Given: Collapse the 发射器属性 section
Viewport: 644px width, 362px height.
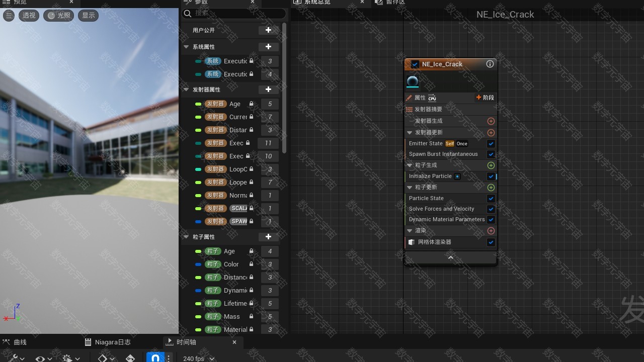Looking at the screenshot, I should (187, 90).
